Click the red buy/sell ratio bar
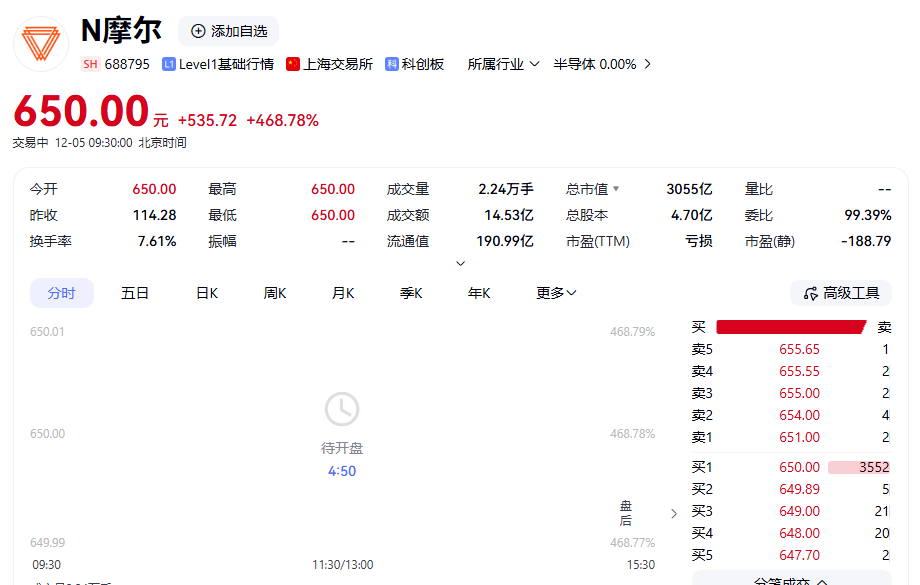Screen dimensions: 920x585 click(x=790, y=327)
